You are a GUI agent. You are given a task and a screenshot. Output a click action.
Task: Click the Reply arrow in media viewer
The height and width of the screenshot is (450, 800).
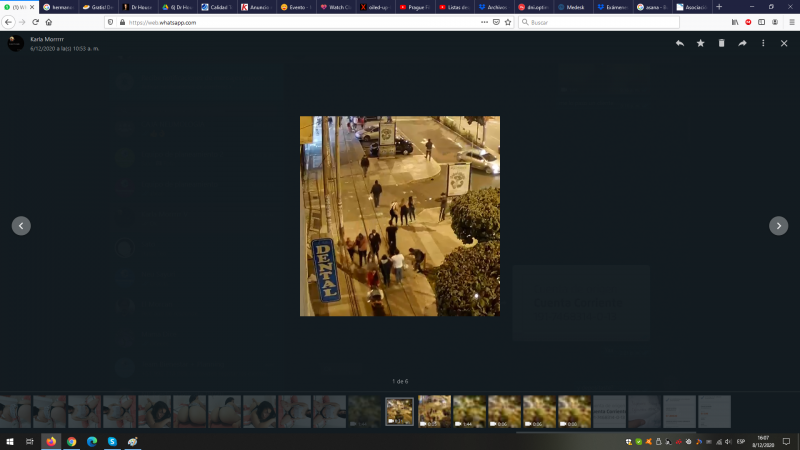[x=680, y=43]
